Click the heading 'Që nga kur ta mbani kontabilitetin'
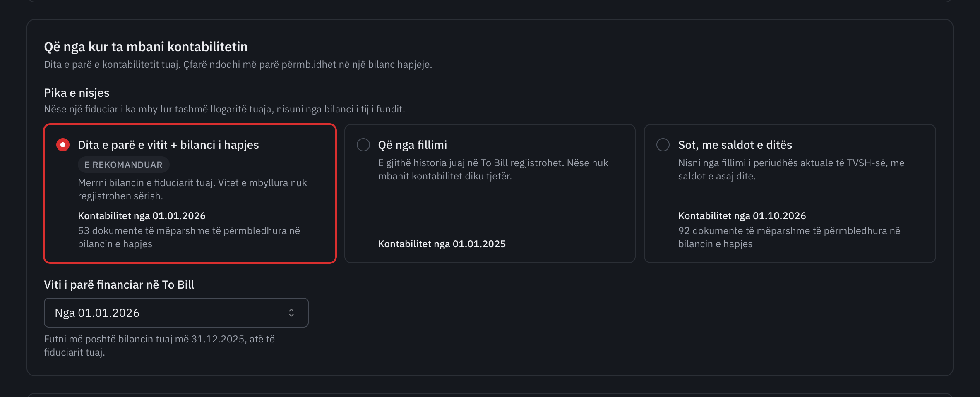 pyautogui.click(x=146, y=47)
